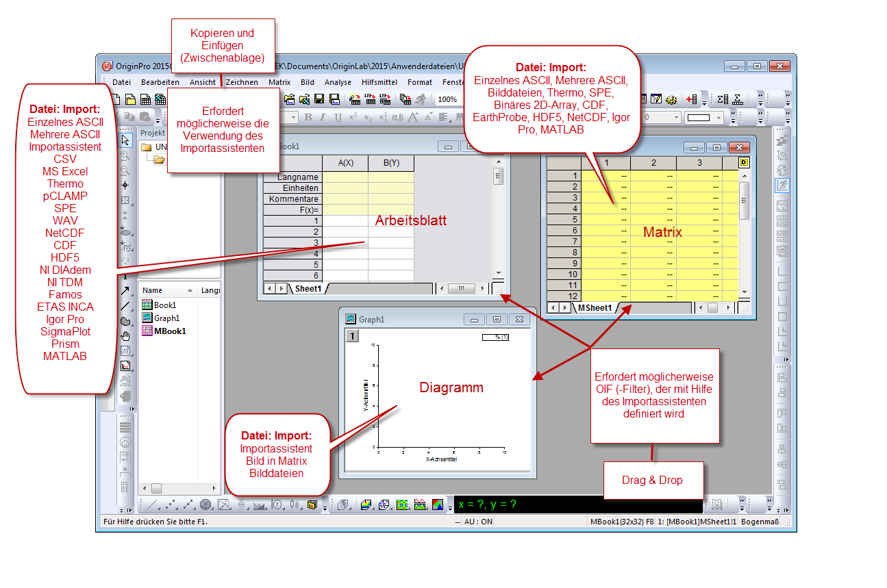Click the Import Single ASCII icon
Image resolution: width=887 pixels, height=588 pixels.
point(369,99)
